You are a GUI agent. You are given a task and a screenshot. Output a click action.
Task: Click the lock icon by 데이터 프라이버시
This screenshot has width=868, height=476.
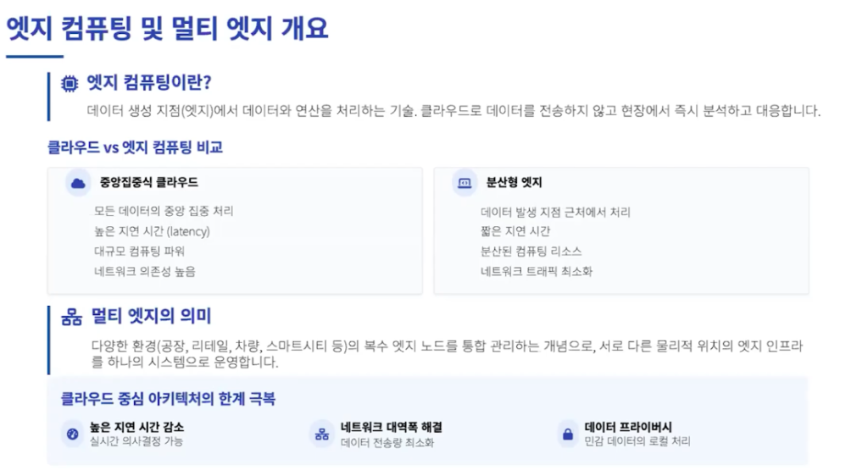(568, 434)
